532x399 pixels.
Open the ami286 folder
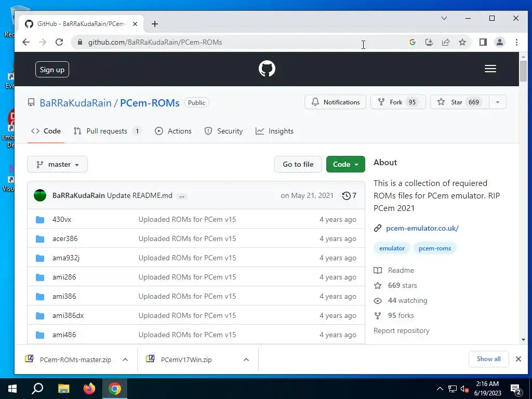[x=64, y=277]
